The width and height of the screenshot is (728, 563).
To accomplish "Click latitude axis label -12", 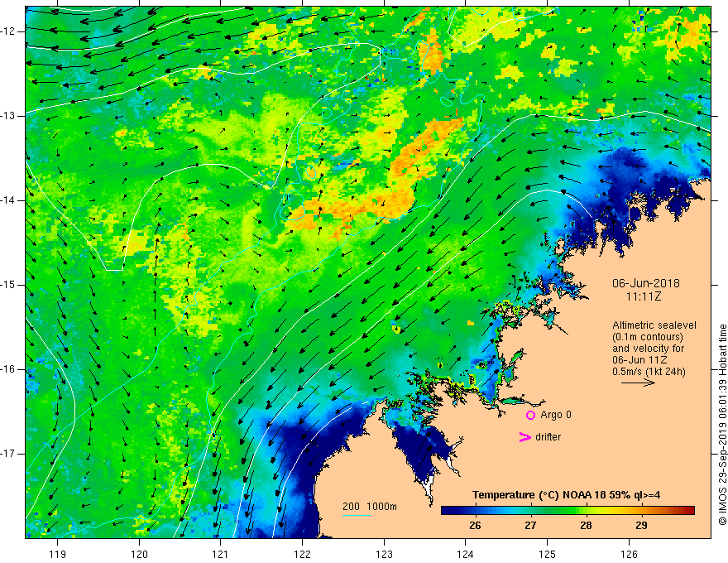I will pos(8,31).
